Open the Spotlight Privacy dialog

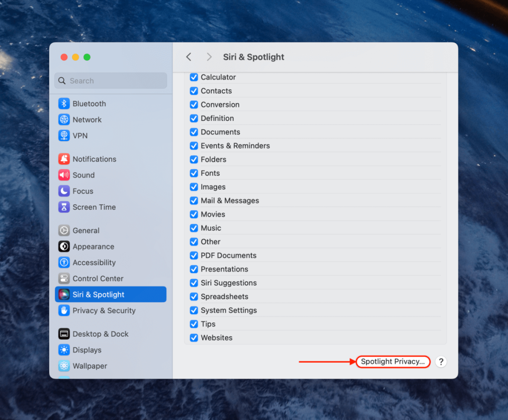click(393, 361)
